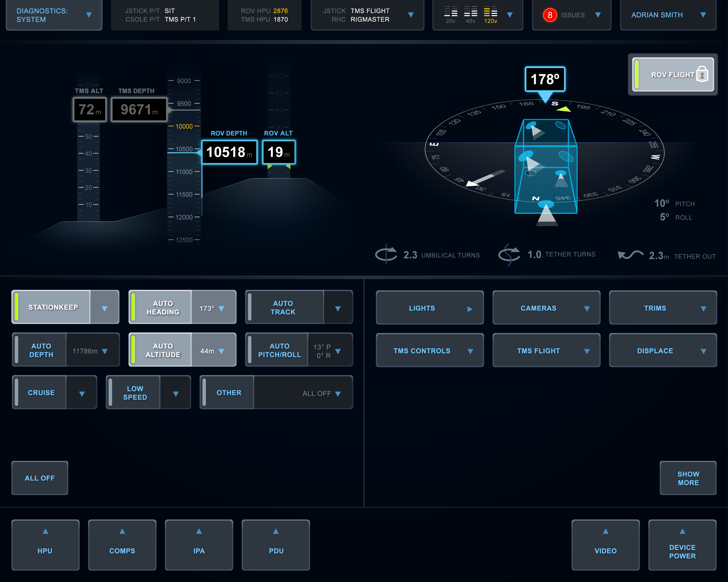Open the Auto Altitude 44m dropdown

pos(213,351)
